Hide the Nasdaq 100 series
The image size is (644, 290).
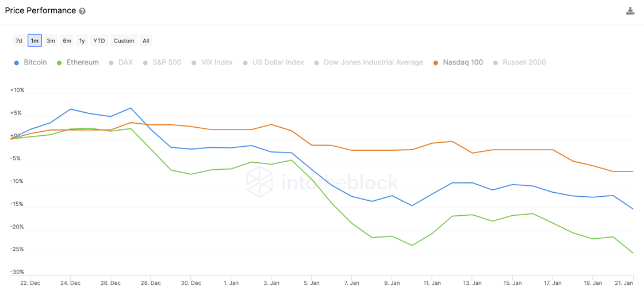coord(458,63)
